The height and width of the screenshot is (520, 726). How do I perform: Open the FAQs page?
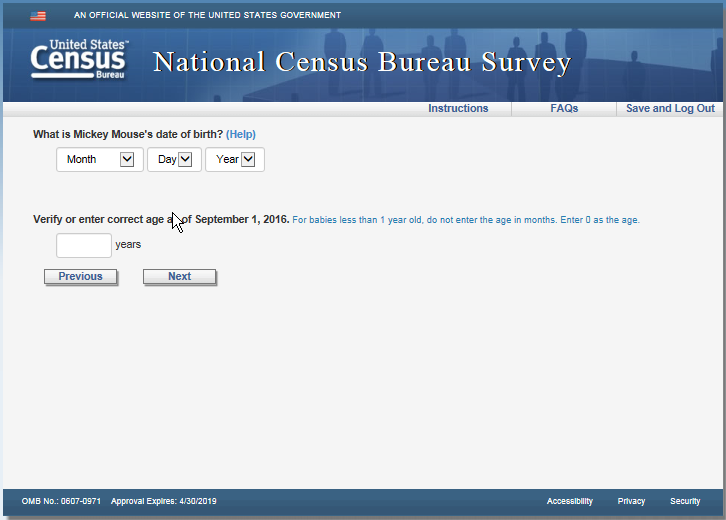564,109
